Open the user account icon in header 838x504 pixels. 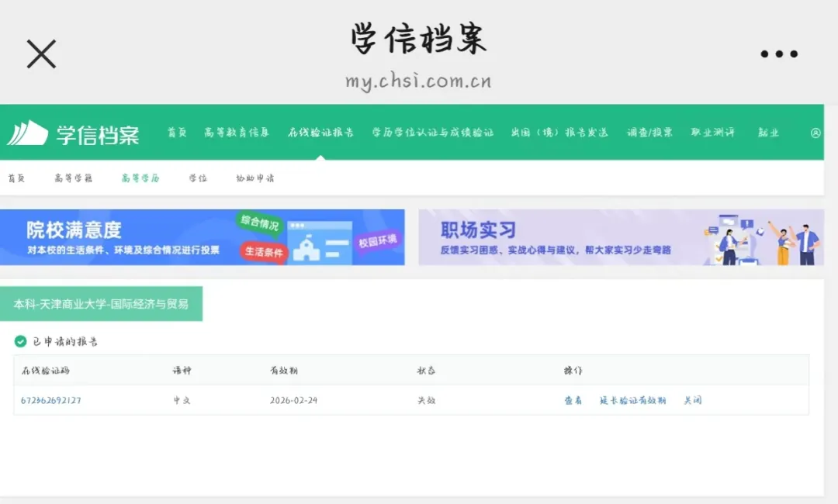click(x=815, y=133)
